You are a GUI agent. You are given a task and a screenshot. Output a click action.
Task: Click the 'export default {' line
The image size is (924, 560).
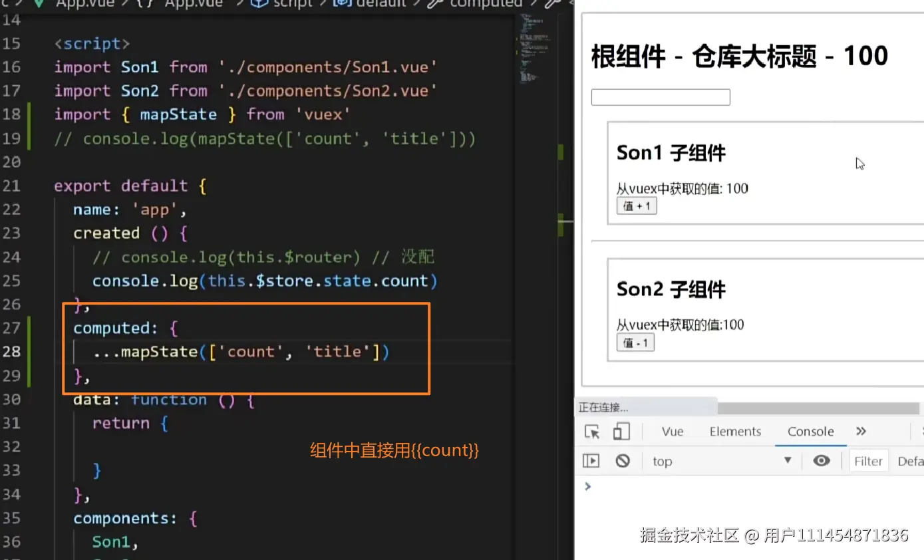coord(130,186)
